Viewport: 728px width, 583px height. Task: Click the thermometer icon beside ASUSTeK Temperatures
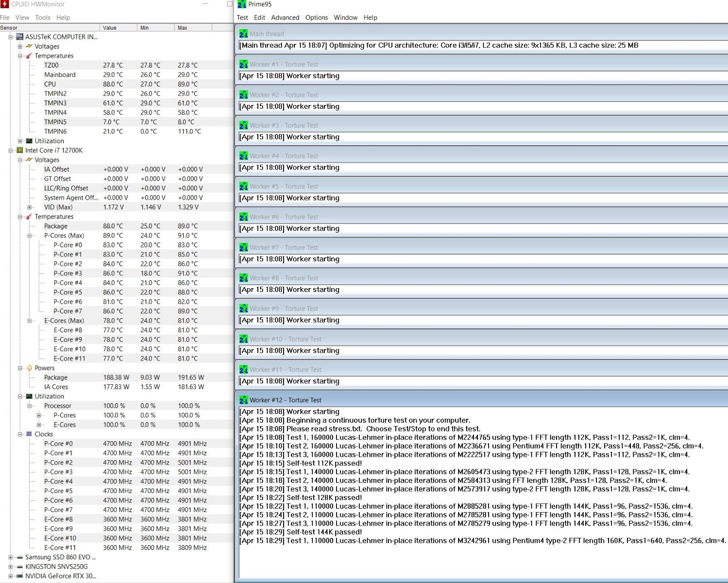click(29, 56)
